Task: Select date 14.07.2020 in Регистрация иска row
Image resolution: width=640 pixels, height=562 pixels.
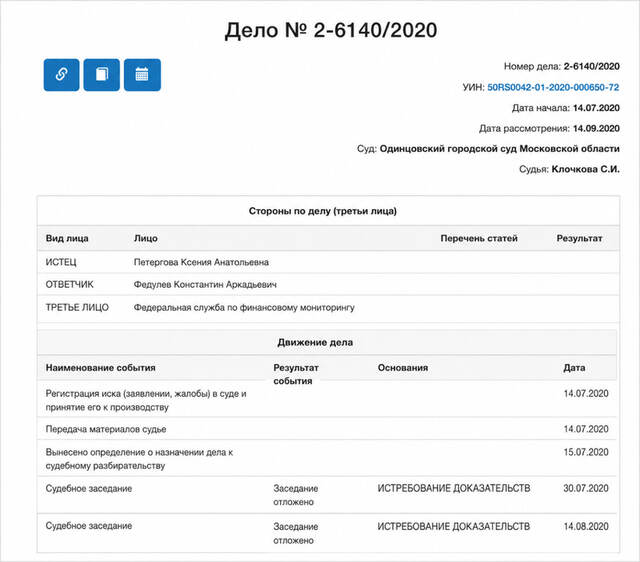Action: pos(586,393)
